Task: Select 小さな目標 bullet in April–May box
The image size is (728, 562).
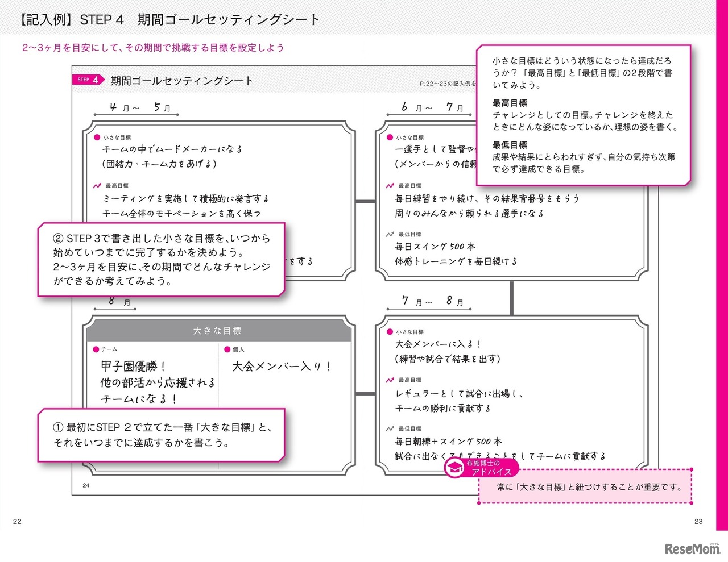Action: (x=97, y=138)
